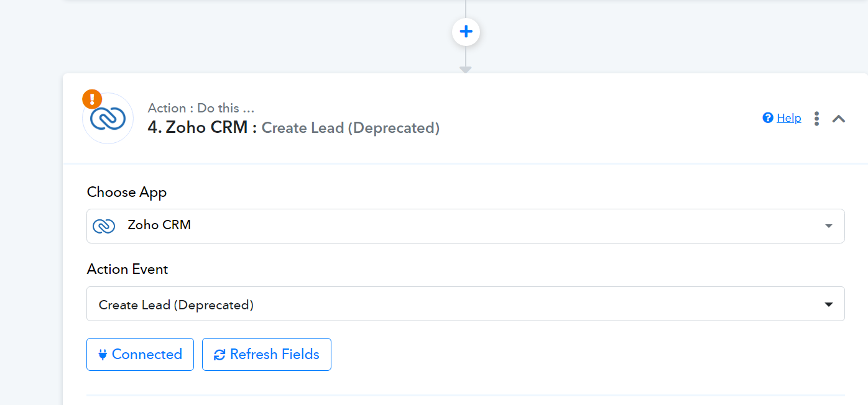The width and height of the screenshot is (868, 405).
Task: Click the Choose App label
Action: [x=127, y=193]
